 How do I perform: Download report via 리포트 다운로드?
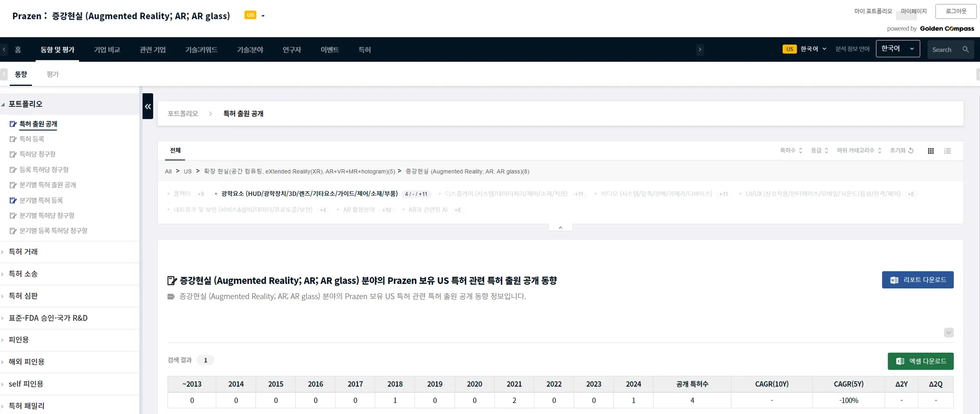click(x=918, y=280)
